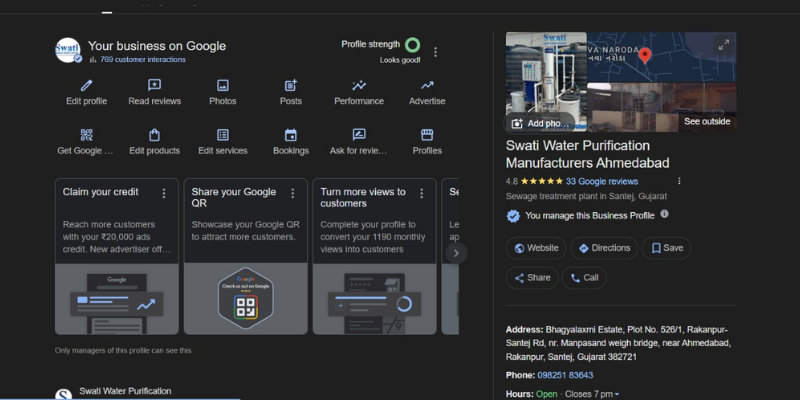This screenshot has height=400, width=800.
Task: Open Read reviews icon
Action: (x=154, y=86)
